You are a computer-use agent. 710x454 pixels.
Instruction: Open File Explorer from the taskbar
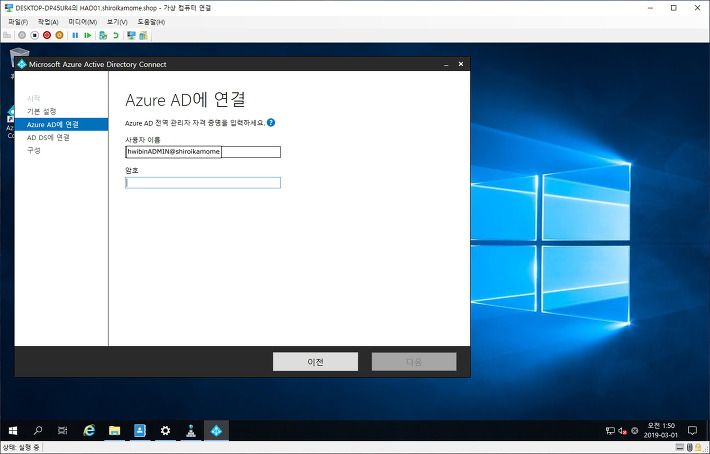(115, 430)
